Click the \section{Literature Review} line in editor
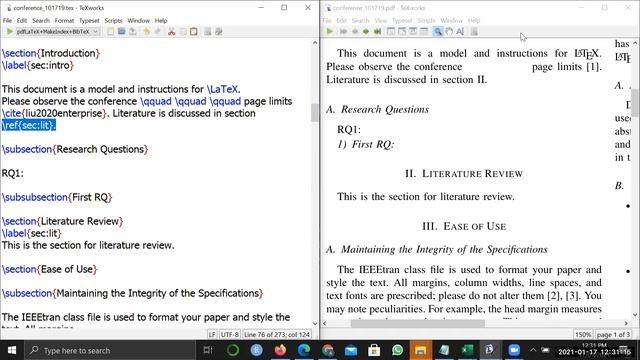The width and height of the screenshot is (640, 360). (62, 221)
